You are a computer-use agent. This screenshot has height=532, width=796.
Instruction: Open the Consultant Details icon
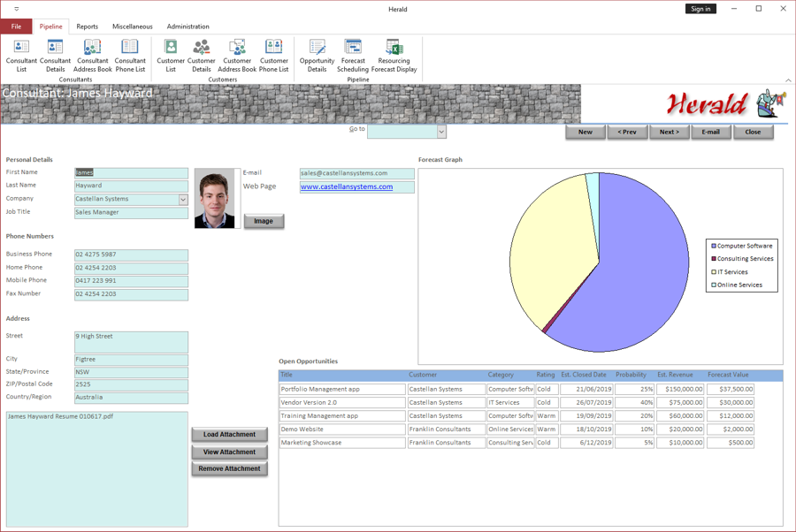[x=56, y=56]
